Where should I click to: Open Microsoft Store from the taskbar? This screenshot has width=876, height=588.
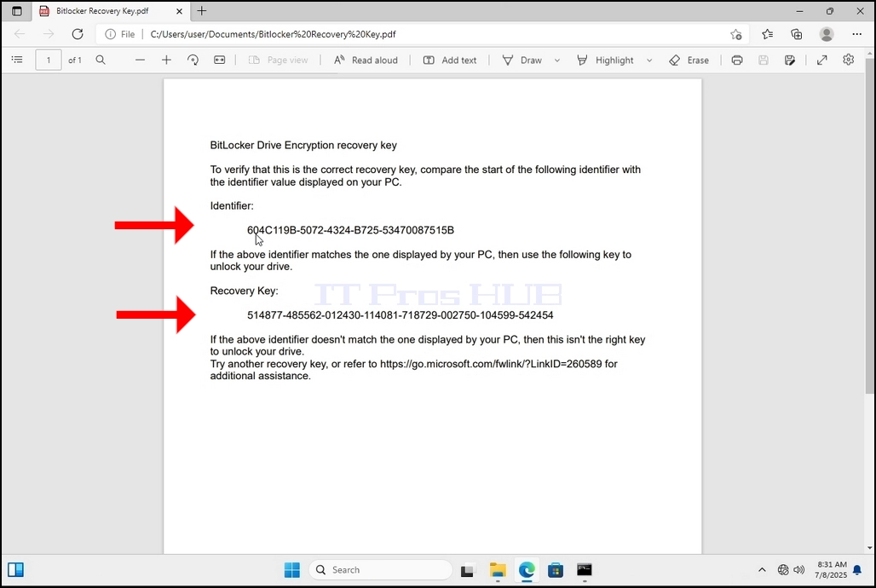click(556, 570)
